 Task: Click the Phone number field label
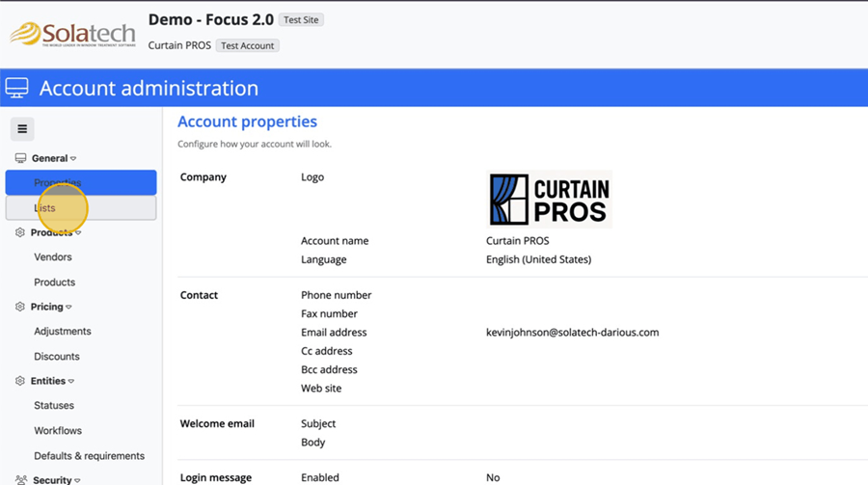(336, 295)
